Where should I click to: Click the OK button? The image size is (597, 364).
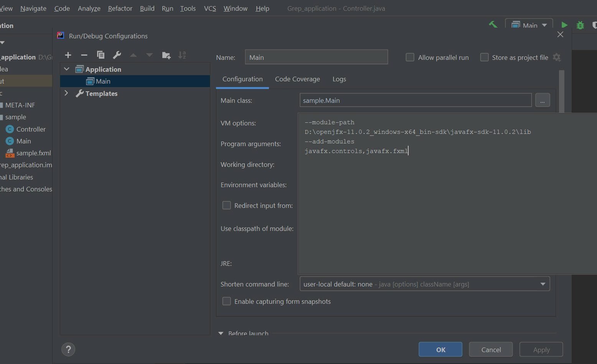pos(440,349)
